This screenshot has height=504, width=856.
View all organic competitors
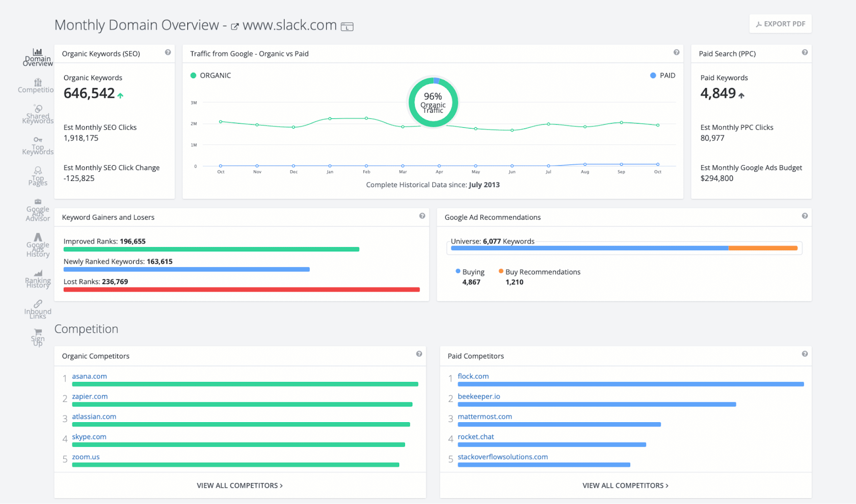coord(240,486)
